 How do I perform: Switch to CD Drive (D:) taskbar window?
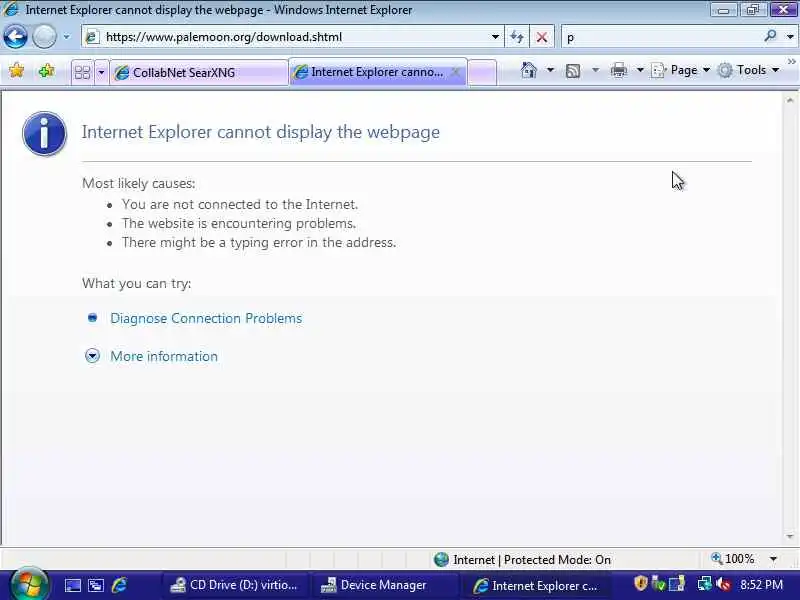coord(233,585)
